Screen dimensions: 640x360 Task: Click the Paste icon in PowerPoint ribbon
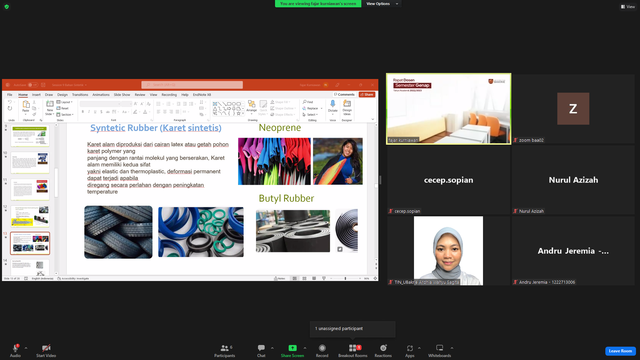tap(26, 105)
